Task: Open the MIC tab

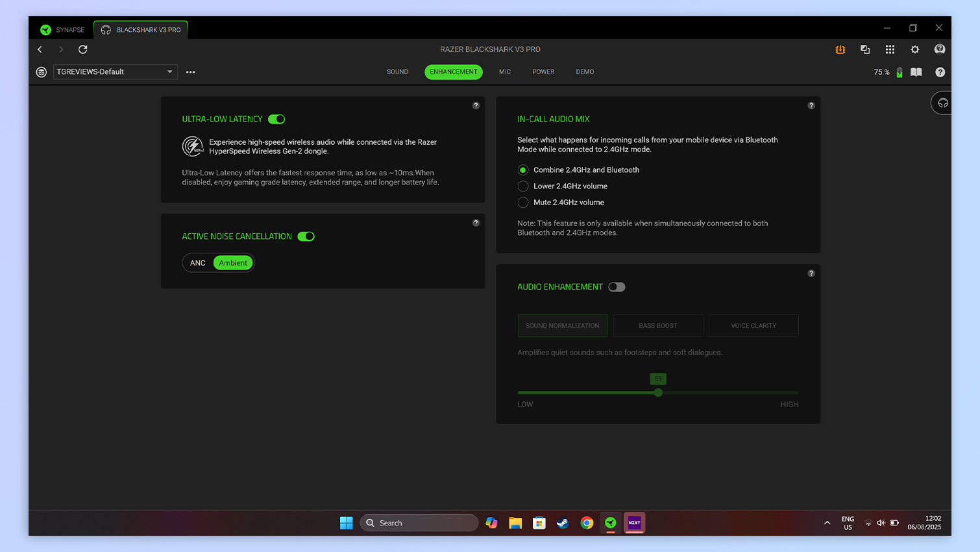Action: click(x=505, y=72)
